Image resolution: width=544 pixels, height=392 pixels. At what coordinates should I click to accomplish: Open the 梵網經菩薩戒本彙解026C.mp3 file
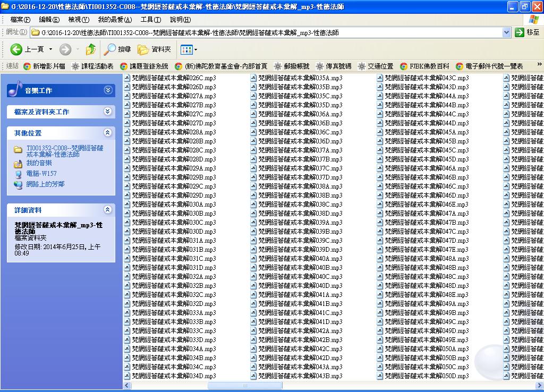pos(174,78)
